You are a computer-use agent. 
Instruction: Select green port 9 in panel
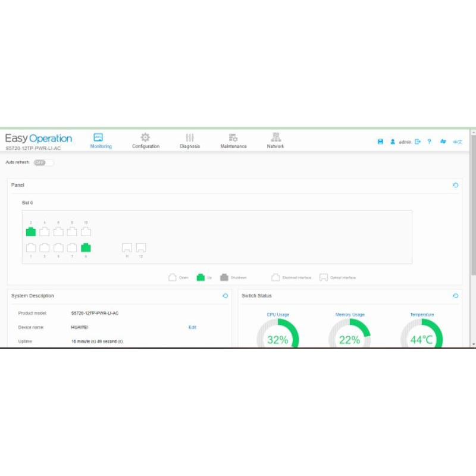click(x=86, y=248)
